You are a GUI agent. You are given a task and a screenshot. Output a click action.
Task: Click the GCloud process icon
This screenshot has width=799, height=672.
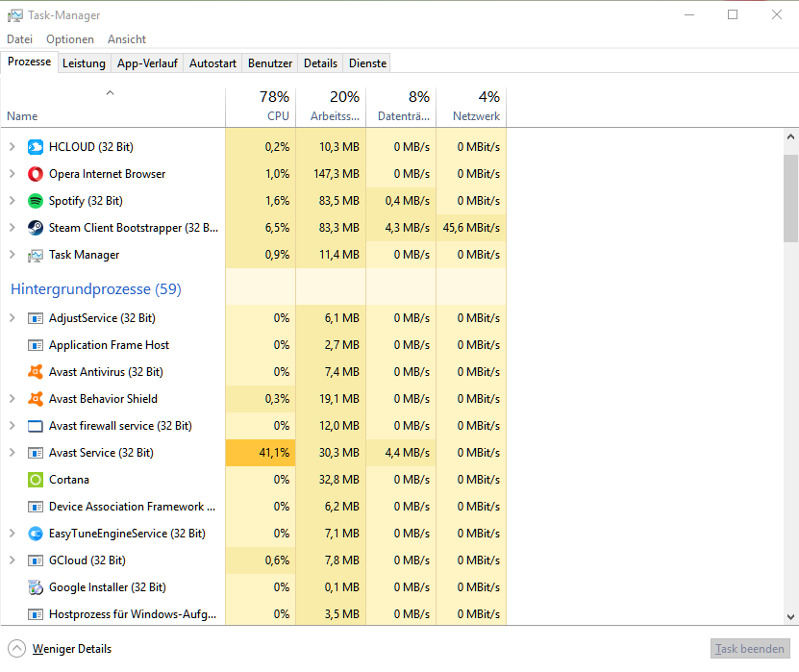[36, 560]
